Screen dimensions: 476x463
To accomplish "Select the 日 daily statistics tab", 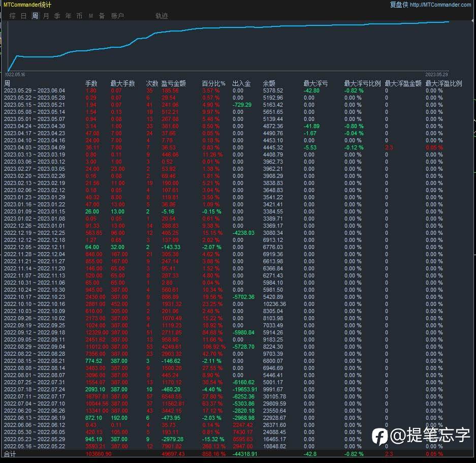I will pyautogui.click(x=23, y=16).
